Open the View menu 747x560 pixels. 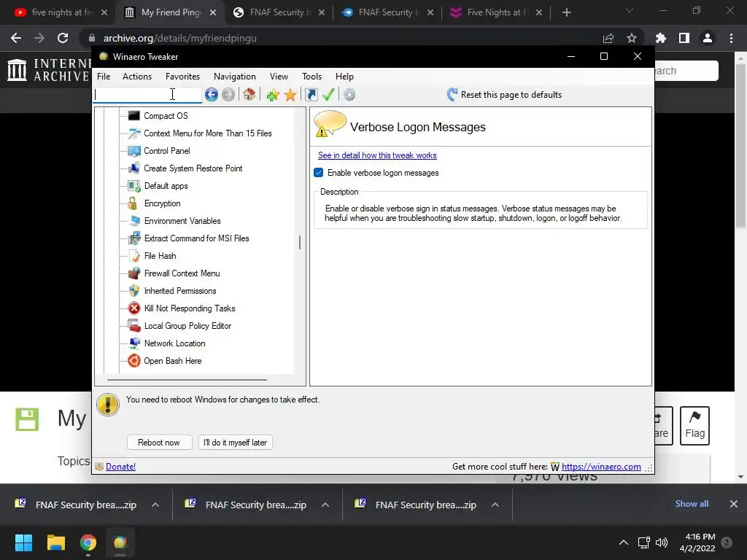[x=279, y=77]
